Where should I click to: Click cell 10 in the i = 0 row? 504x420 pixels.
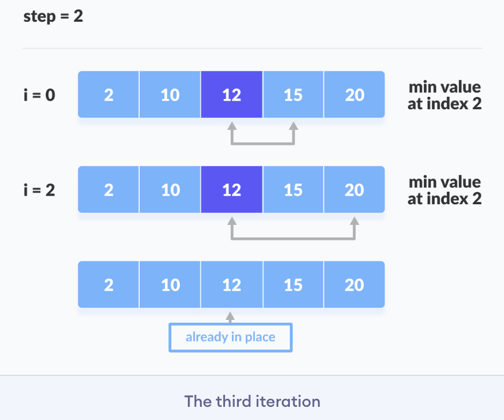170,94
